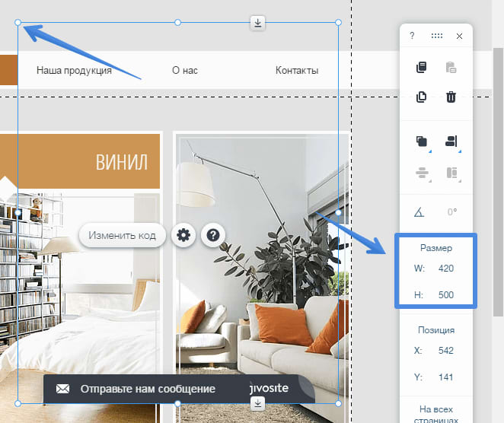Click the Copy icon in toolbar

[x=421, y=68]
